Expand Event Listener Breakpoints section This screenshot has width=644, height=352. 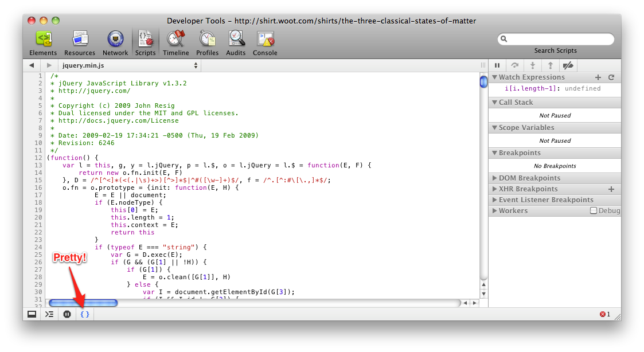[x=545, y=200]
